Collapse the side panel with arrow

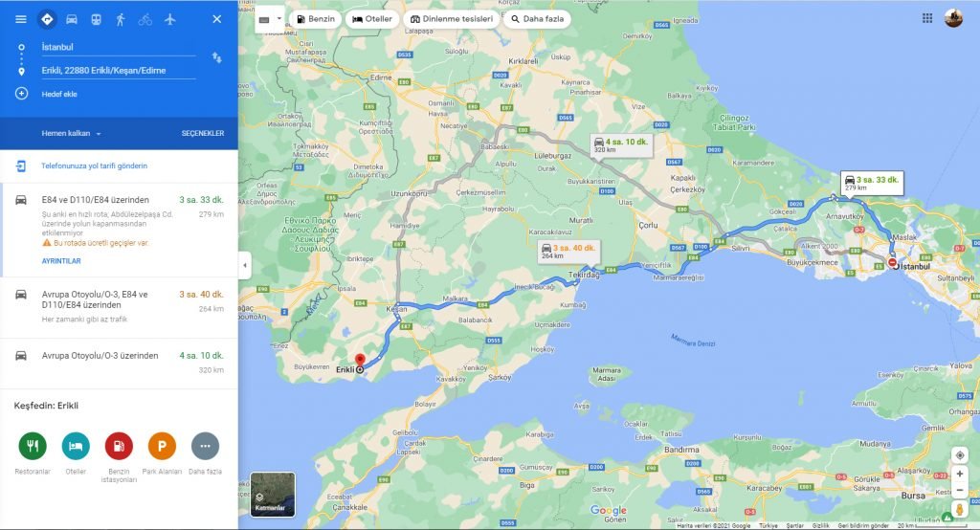coord(244,265)
